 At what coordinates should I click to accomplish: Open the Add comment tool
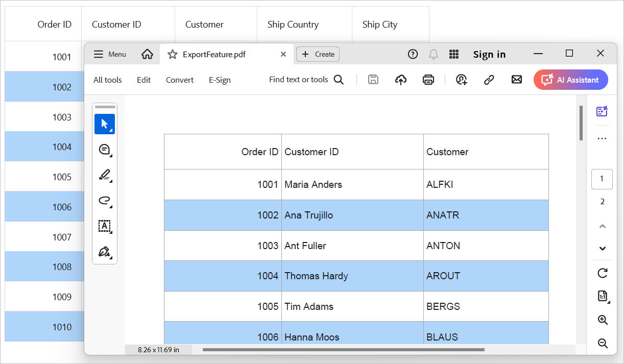point(105,149)
